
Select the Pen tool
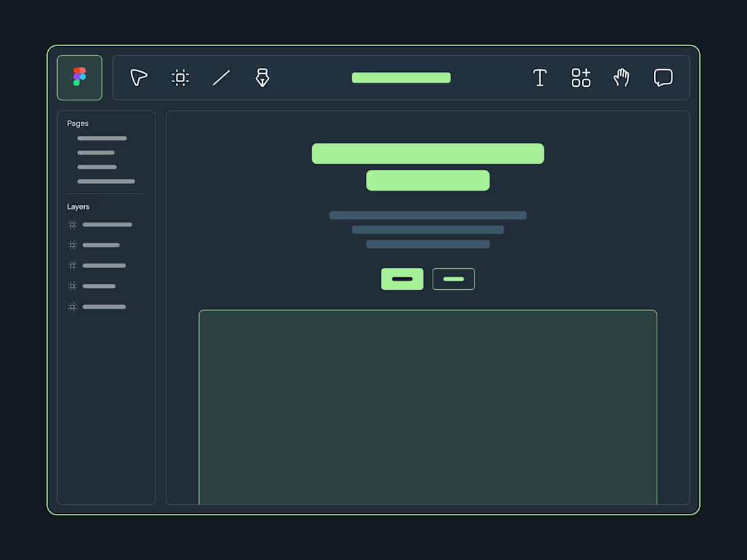[x=263, y=77]
